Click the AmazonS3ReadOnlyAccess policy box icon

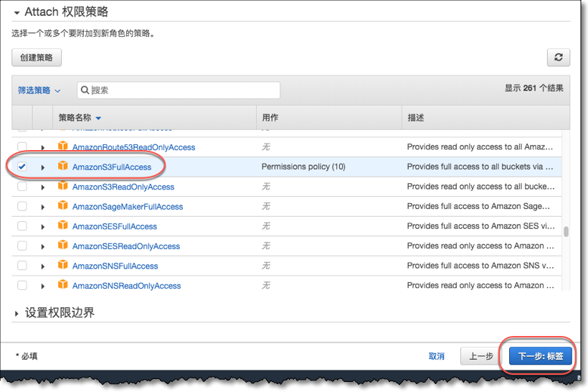coord(63,185)
